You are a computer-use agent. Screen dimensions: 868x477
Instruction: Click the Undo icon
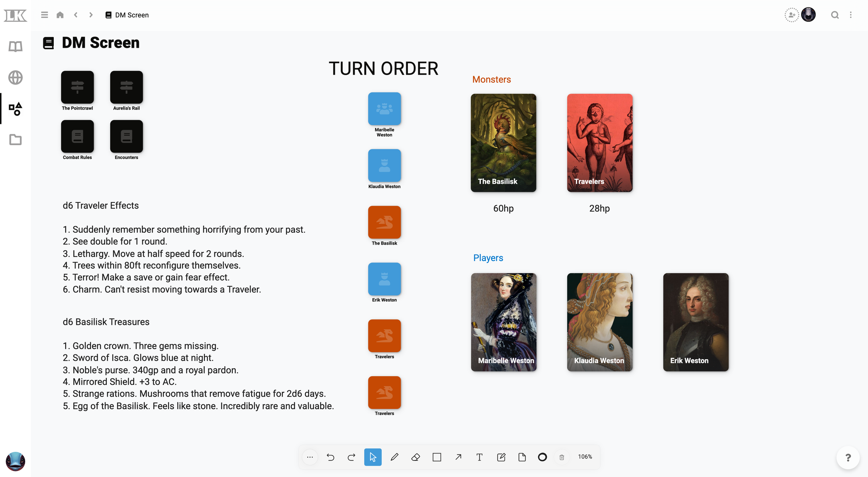click(x=330, y=457)
